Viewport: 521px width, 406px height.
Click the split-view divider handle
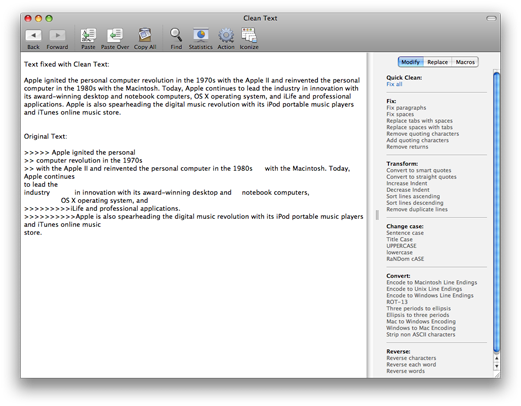377,215
